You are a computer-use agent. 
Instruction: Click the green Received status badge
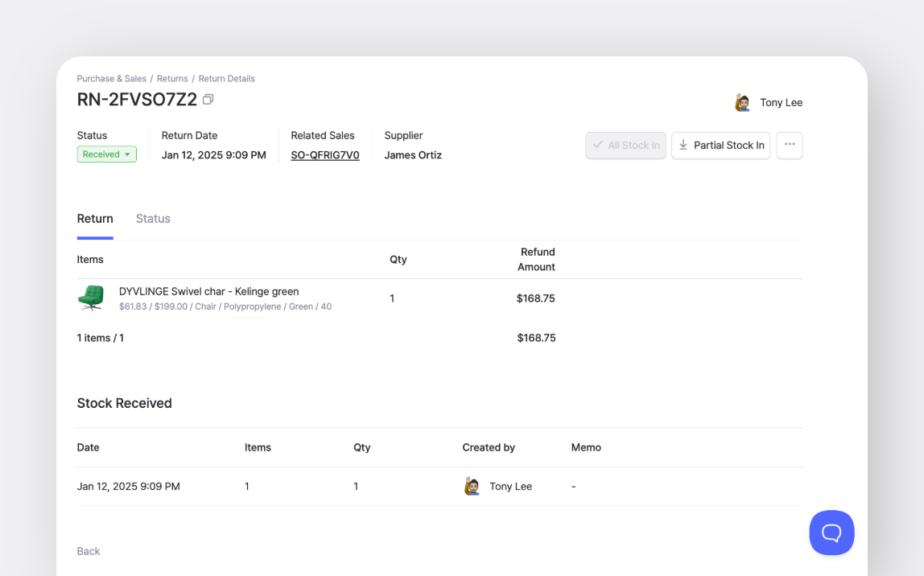point(101,154)
